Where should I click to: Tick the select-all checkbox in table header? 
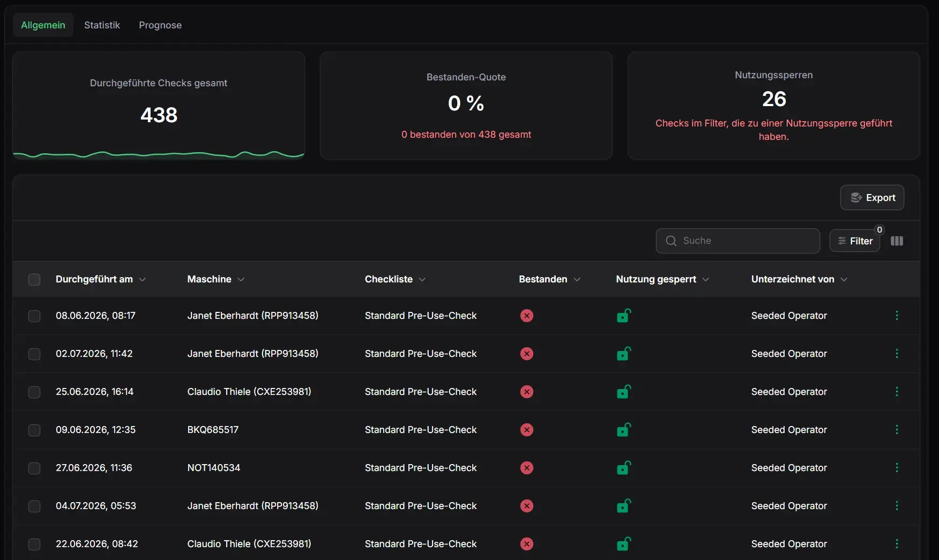coord(34,280)
